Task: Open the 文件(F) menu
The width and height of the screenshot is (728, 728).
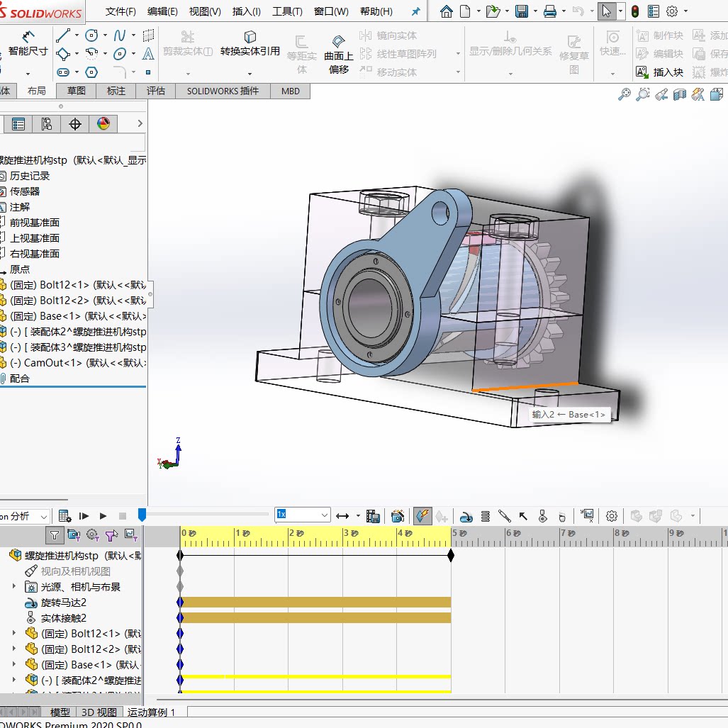Action: (121, 11)
